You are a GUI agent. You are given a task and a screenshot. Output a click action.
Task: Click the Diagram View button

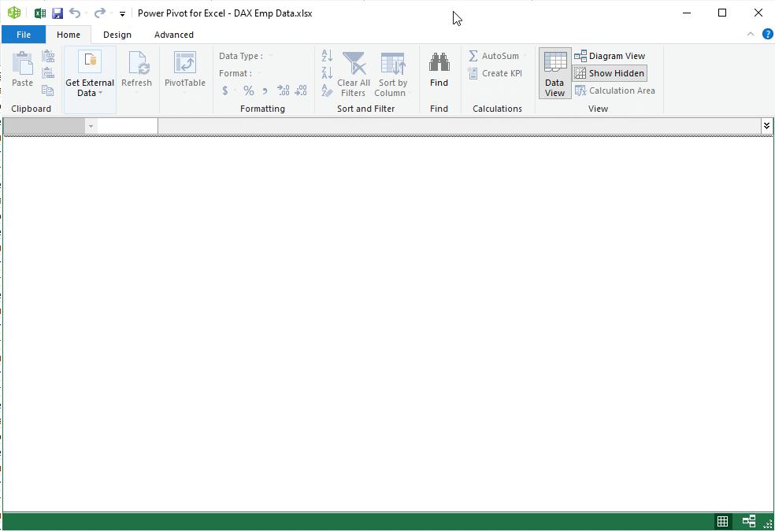[610, 55]
